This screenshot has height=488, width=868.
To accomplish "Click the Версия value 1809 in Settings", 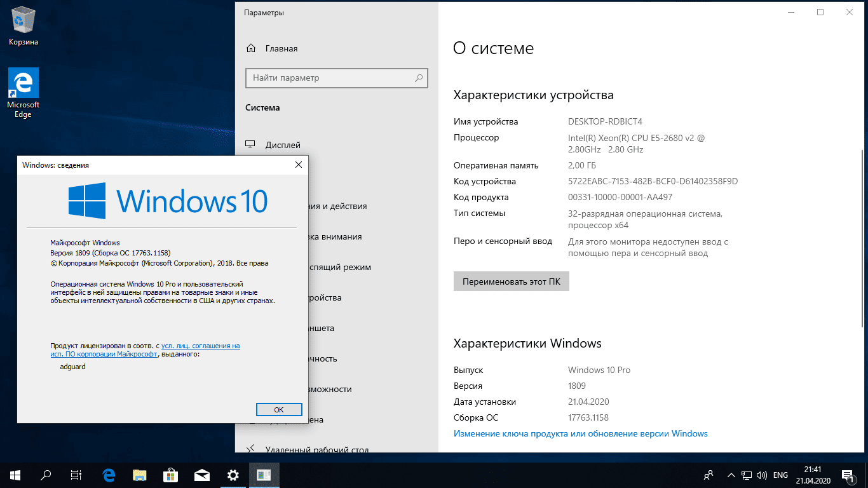I will tap(577, 386).
